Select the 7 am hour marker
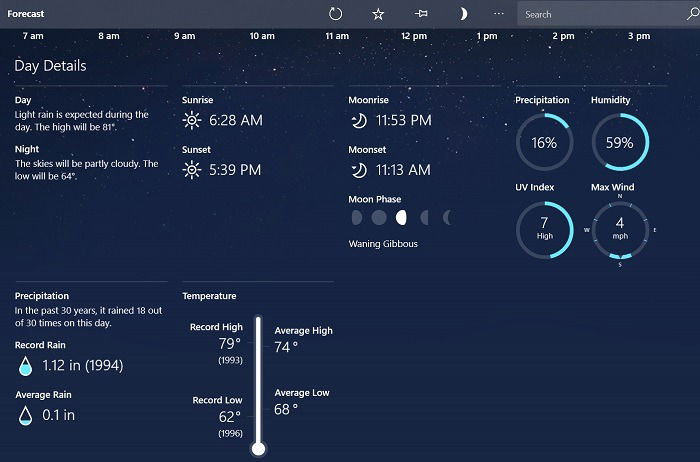Screen dimensions: 700x462 tap(33, 36)
